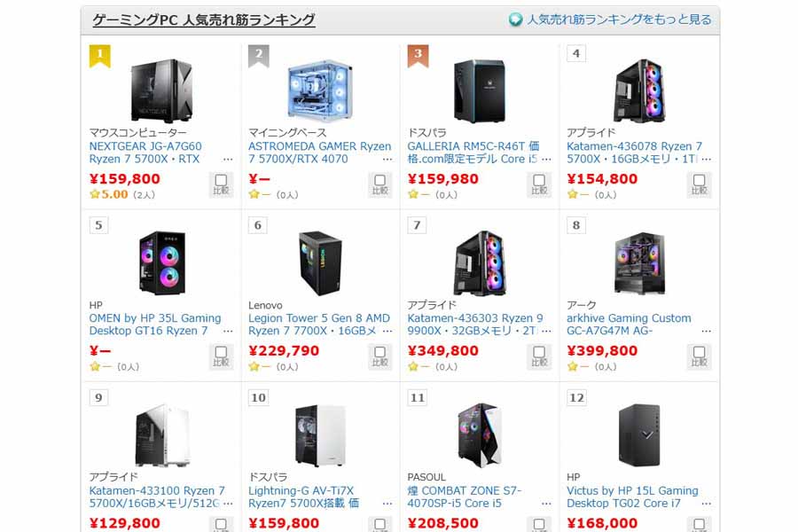
Task: Open Victus by HP 15L Gaming Desktop link
Action: [x=632, y=497]
